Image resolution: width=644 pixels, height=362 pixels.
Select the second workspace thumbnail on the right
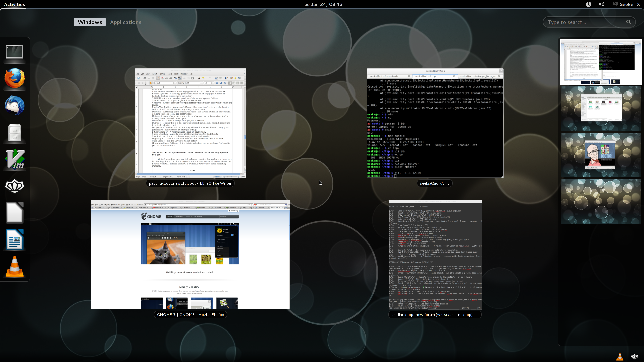coord(600,108)
